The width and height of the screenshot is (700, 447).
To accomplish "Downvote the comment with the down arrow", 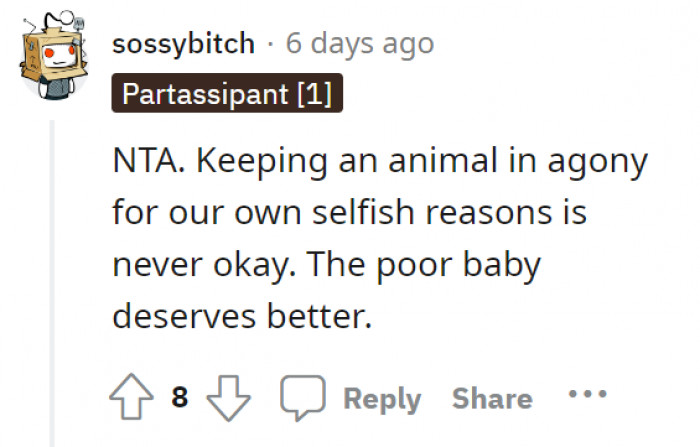I will tap(229, 398).
